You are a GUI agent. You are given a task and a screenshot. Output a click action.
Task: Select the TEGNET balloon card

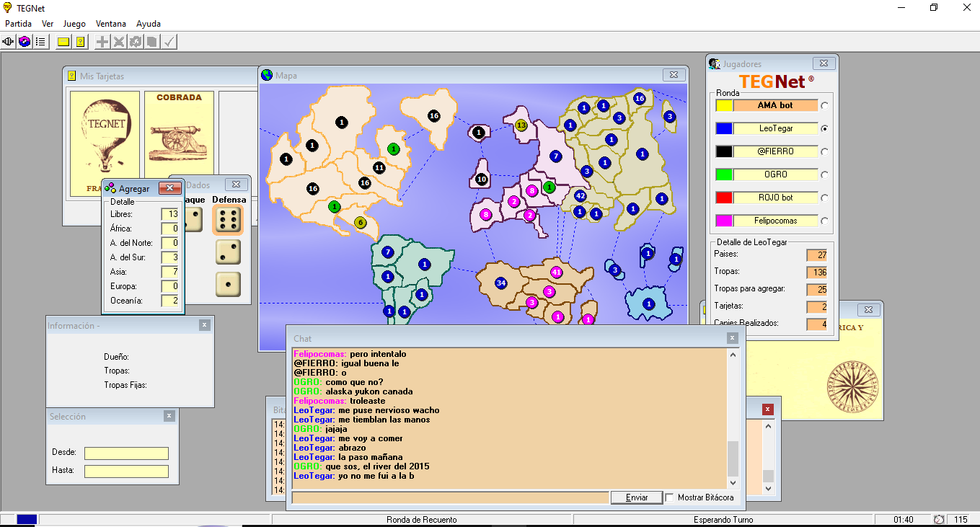[x=104, y=141]
